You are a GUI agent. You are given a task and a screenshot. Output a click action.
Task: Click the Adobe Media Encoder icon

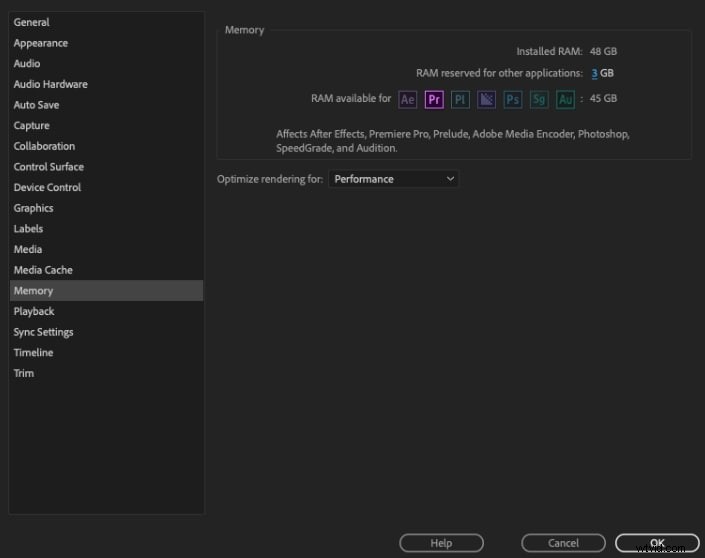click(486, 99)
